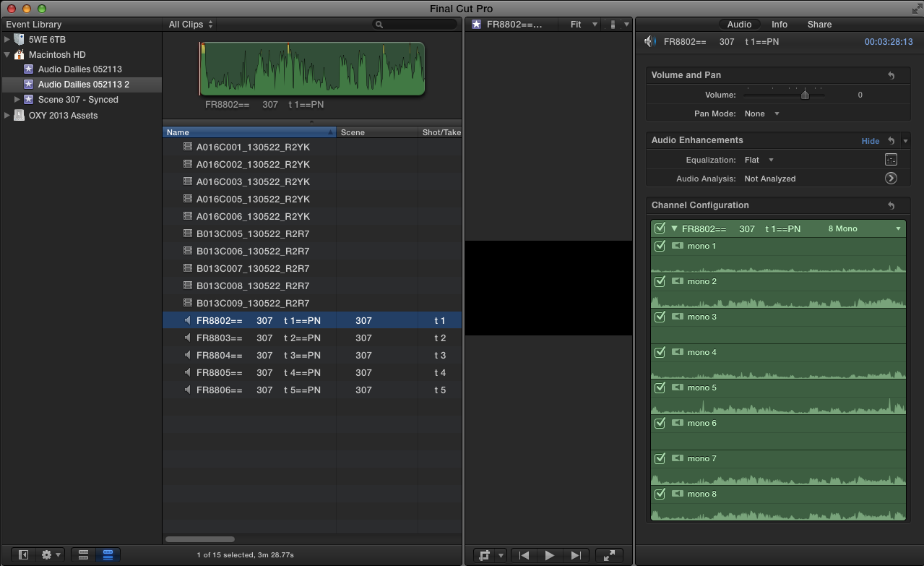Screen dimensions: 924x566
Task: Select the Audio Dailies 052113 event
Action: pos(79,69)
